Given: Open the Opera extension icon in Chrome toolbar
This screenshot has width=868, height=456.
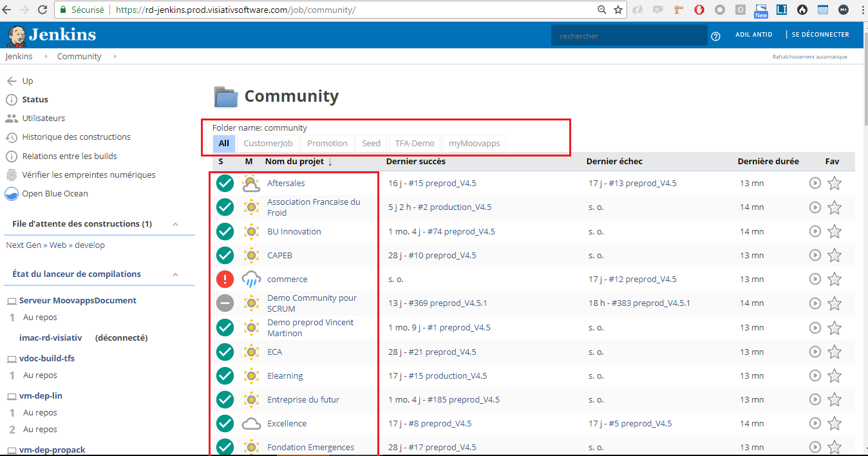Looking at the screenshot, I should tap(699, 10).
